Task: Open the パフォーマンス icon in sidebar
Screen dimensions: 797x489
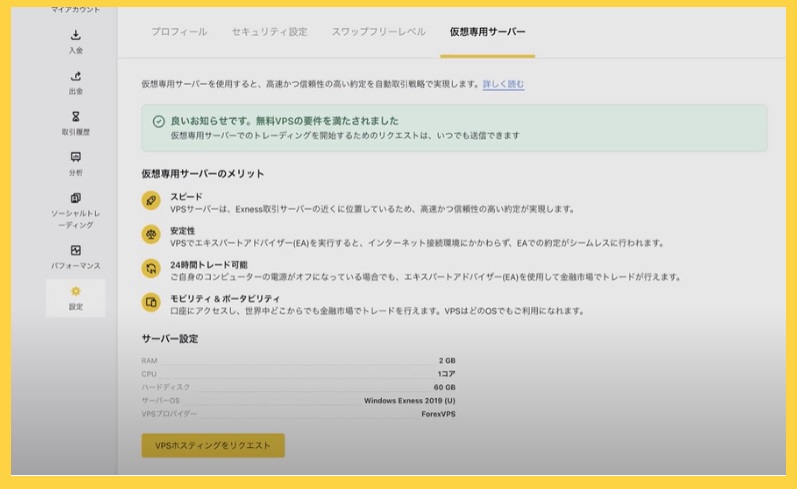Action: pyautogui.click(x=76, y=250)
